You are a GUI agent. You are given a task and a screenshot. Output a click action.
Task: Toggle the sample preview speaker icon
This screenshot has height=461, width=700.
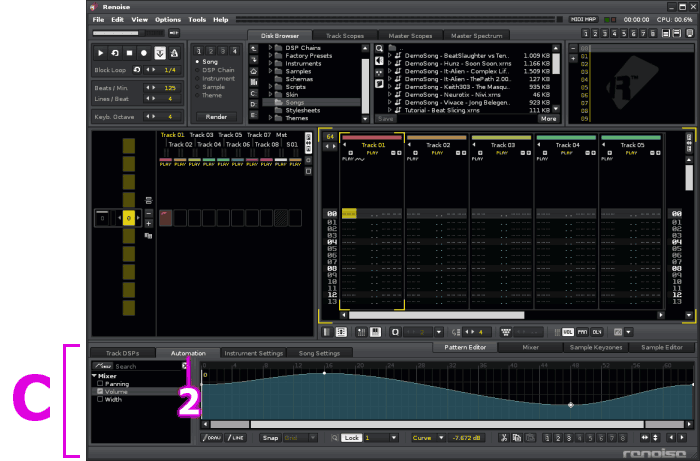click(379, 61)
